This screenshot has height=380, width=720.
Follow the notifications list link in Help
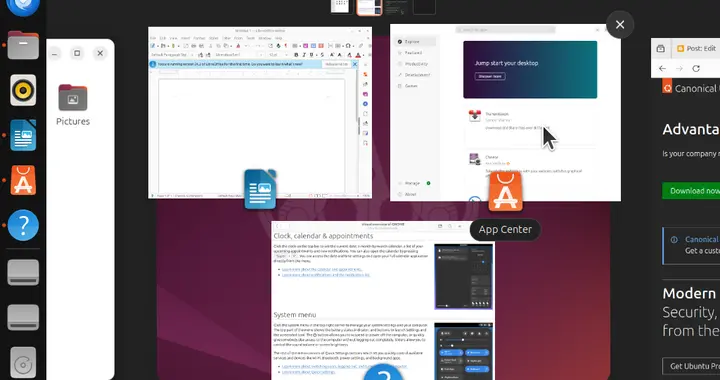(x=326, y=275)
